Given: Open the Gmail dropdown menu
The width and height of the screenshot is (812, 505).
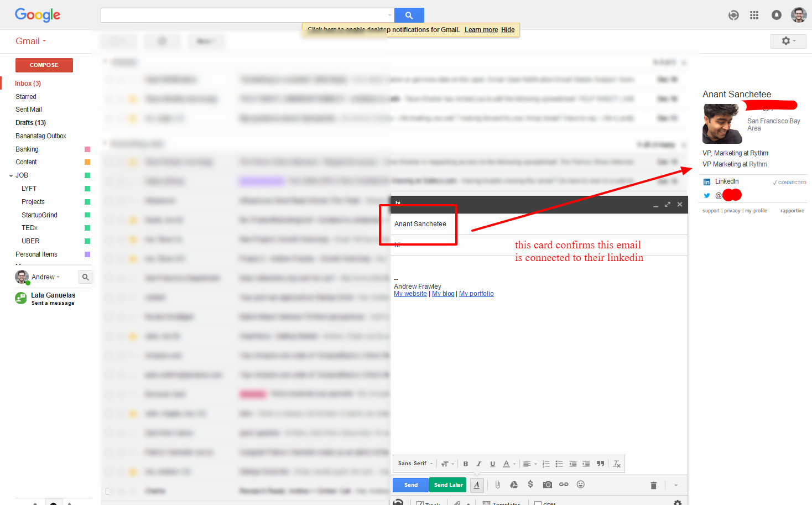Looking at the screenshot, I should (31, 41).
